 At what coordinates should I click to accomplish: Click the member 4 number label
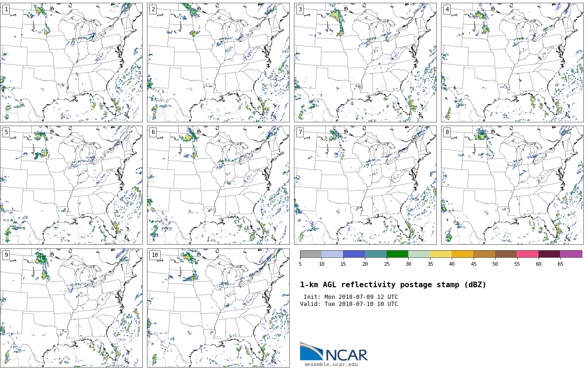[447, 9]
